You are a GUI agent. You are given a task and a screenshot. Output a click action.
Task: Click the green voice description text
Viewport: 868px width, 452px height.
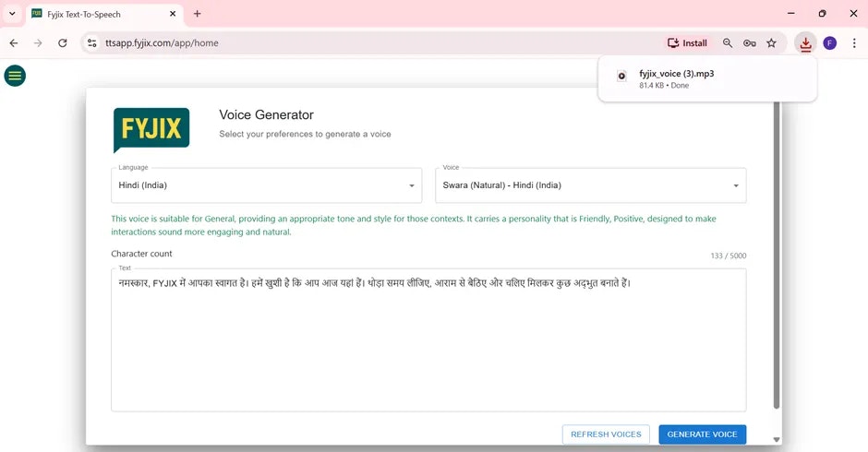(x=414, y=225)
